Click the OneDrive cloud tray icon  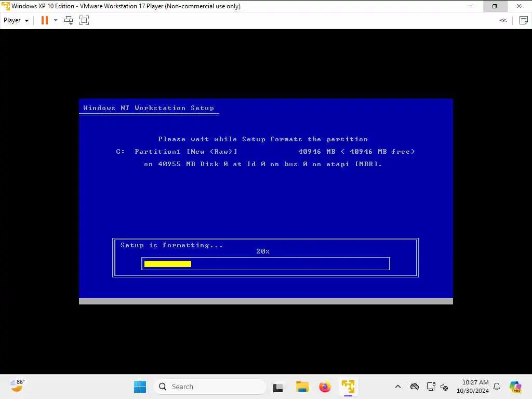point(415,387)
